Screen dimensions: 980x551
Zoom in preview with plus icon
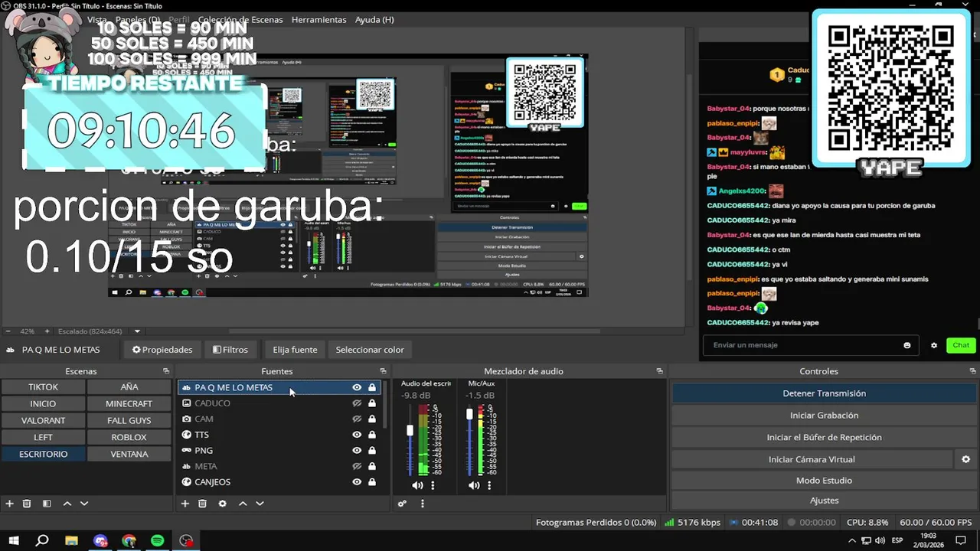point(47,331)
